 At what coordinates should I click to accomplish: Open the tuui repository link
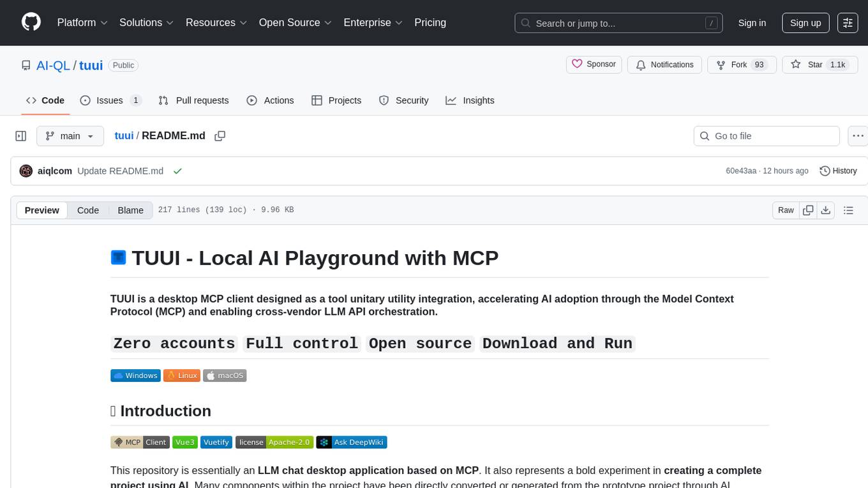pos(91,65)
